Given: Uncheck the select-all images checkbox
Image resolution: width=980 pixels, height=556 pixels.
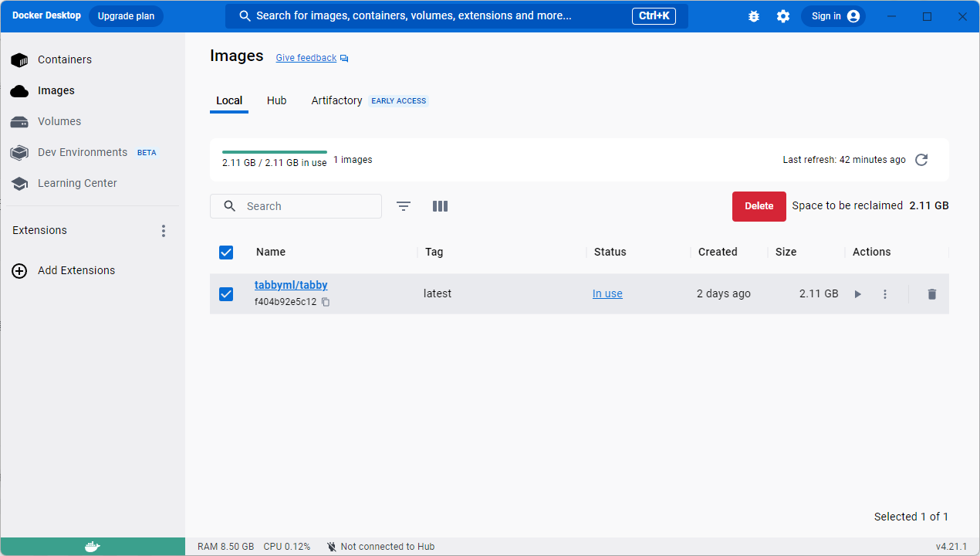Looking at the screenshot, I should click(226, 252).
